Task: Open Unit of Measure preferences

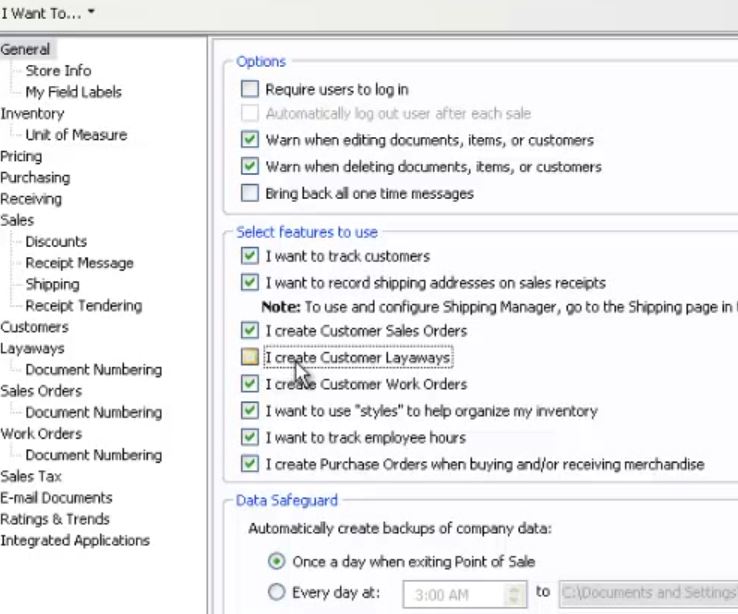Action: (76, 135)
